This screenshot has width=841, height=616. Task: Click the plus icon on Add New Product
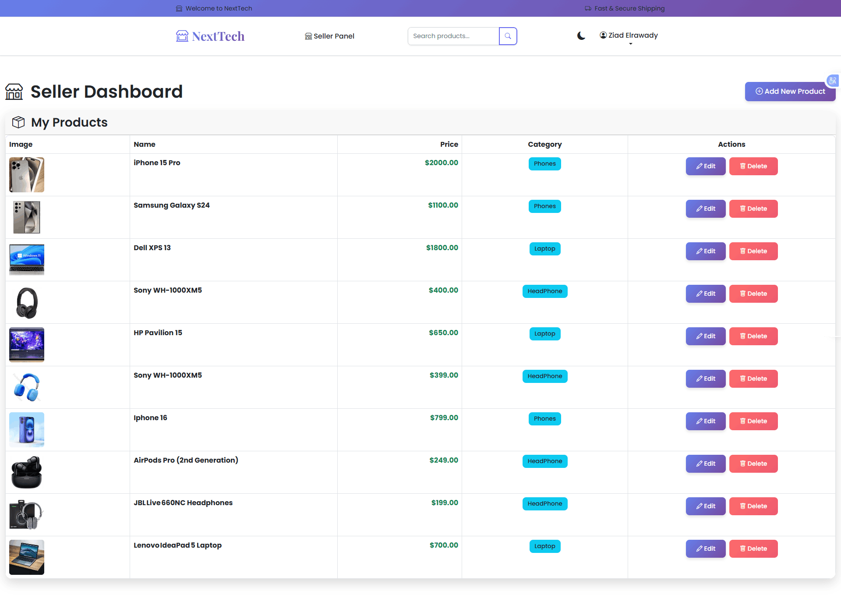point(759,92)
